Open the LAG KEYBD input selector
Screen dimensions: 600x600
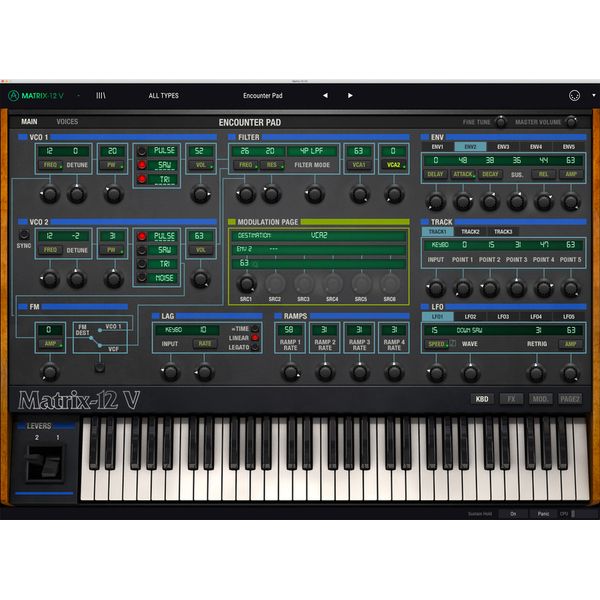[x=173, y=330]
